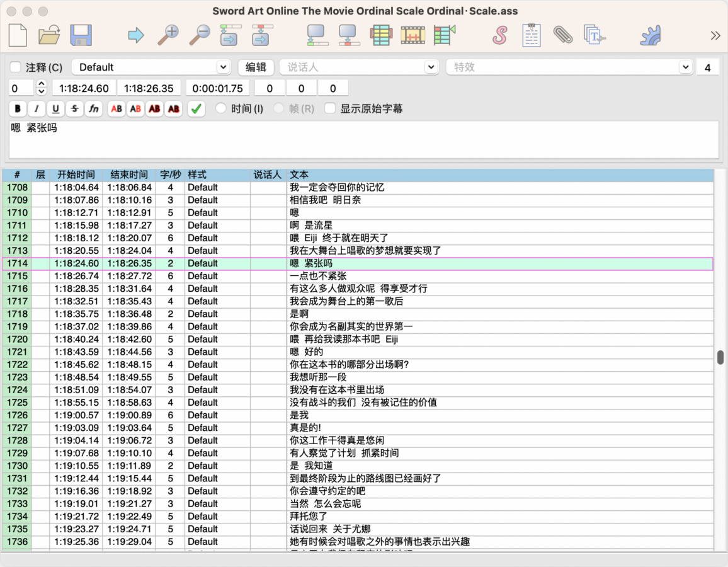
Task: Save subtitles with the floppy disk icon
Action: point(81,35)
